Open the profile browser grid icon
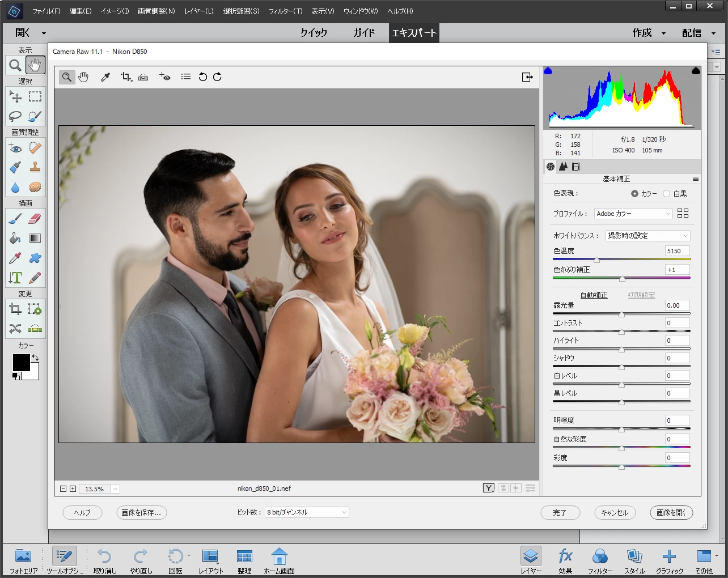 click(x=683, y=213)
